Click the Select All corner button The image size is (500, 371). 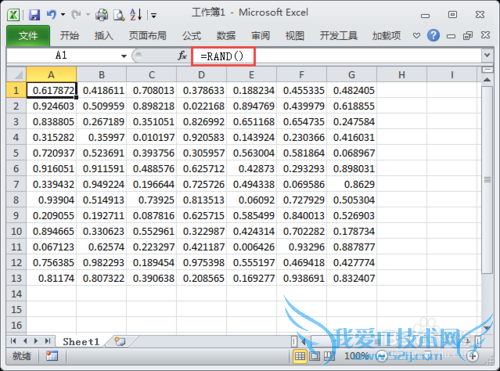pos(16,74)
